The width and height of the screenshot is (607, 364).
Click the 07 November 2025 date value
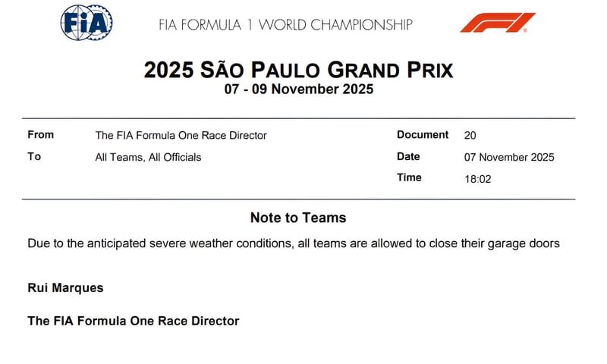tap(509, 158)
